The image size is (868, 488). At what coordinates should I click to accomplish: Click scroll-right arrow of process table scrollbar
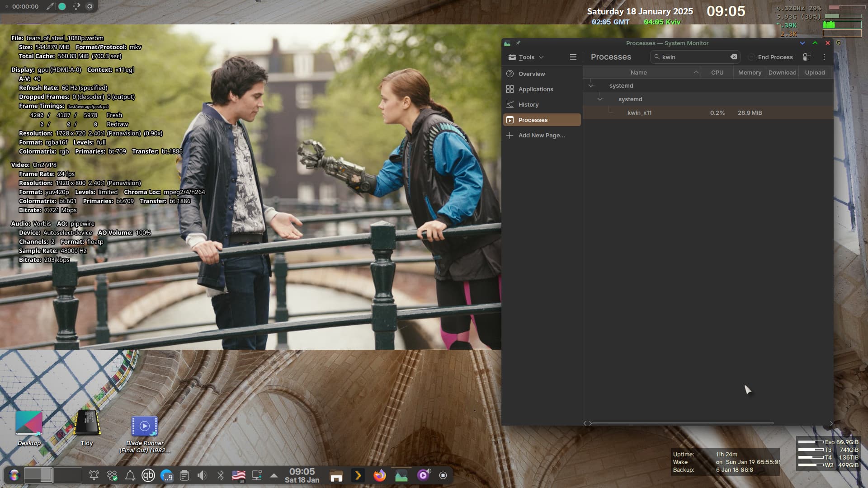click(831, 423)
